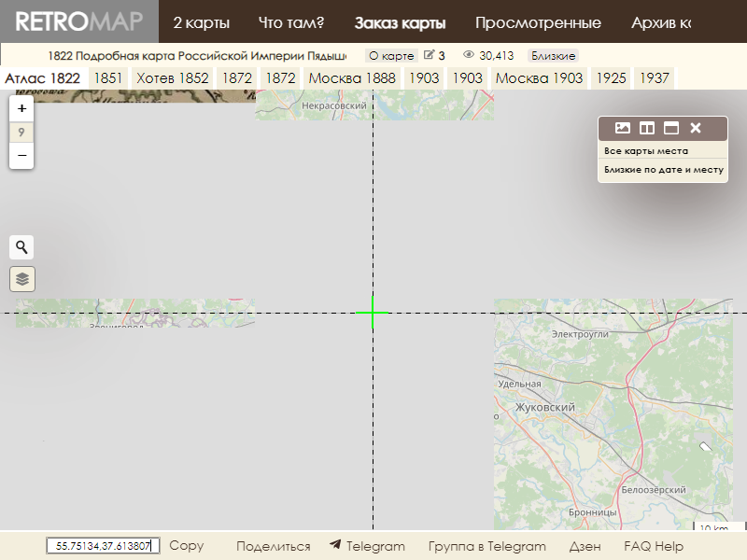Select the 1851 map tab
The height and width of the screenshot is (560, 747).
pyautogui.click(x=108, y=78)
